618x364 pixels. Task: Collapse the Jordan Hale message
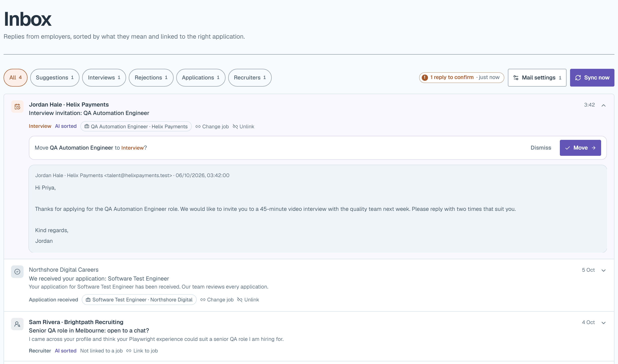[604, 105]
